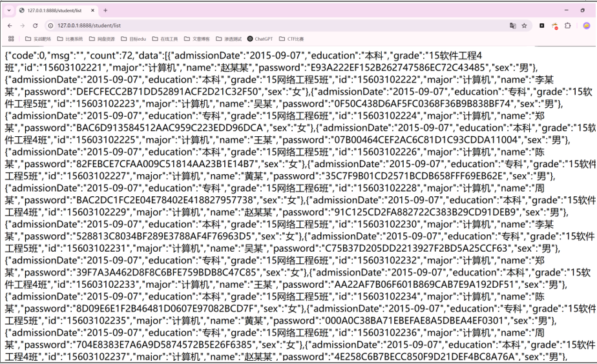The height and width of the screenshot is (364, 597).
Task: Click password BAC2DC1FC2E04E78402E418827957738
Action: pos(165,200)
